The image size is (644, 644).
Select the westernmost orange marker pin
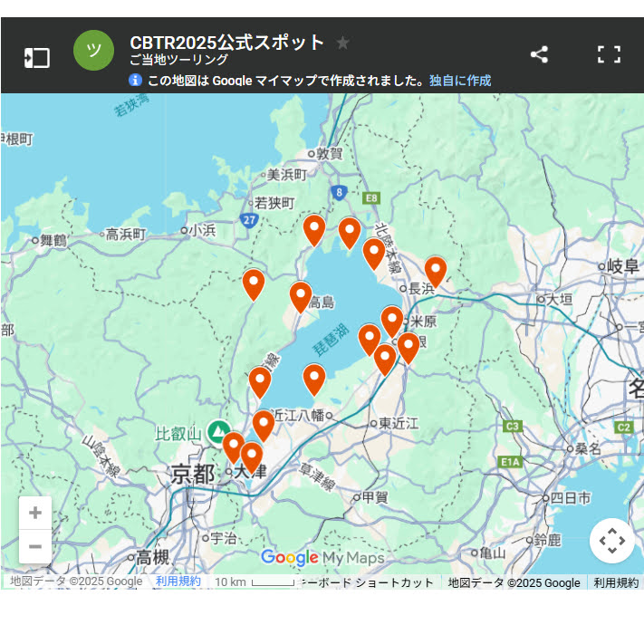point(233,447)
